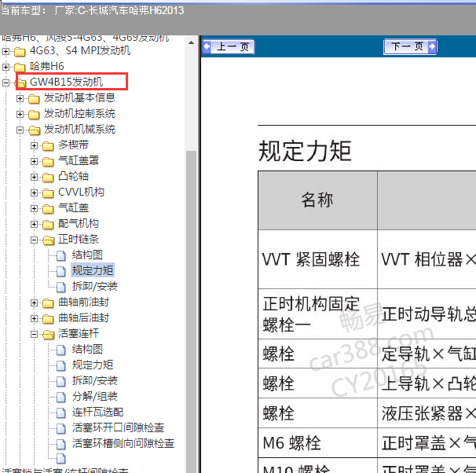Click the VVT 紧固螺栓 table cell
Image resolution: width=476 pixels, height=473 pixels.
tap(317, 259)
